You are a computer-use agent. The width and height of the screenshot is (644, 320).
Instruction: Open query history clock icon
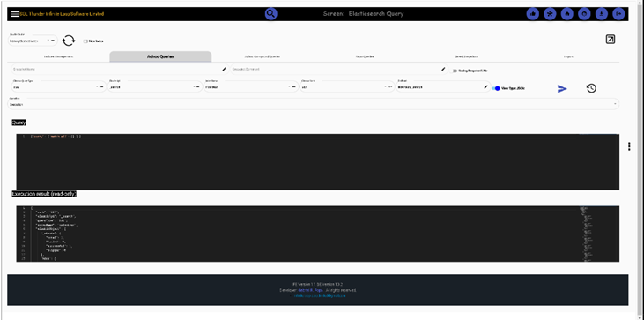591,88
